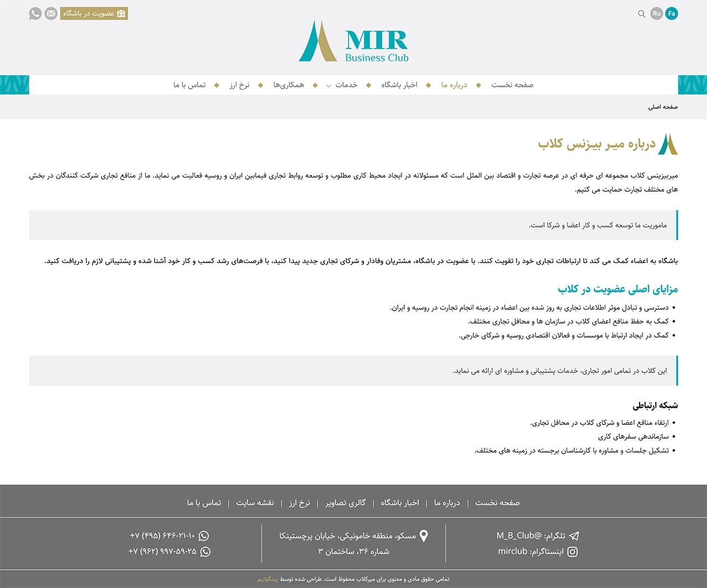Viewport: 707px width, 588px height.
Task: Click the Instagram icon in footer
Action: pos(573,552)
